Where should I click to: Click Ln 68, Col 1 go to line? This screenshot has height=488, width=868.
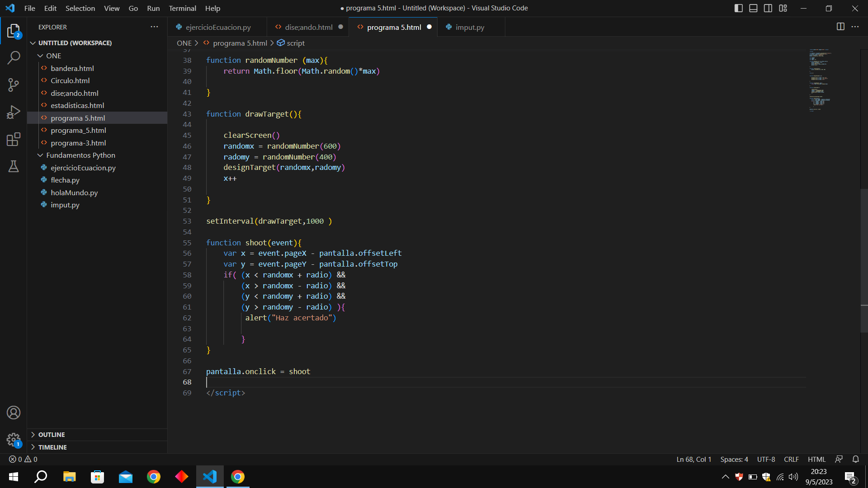693,459
